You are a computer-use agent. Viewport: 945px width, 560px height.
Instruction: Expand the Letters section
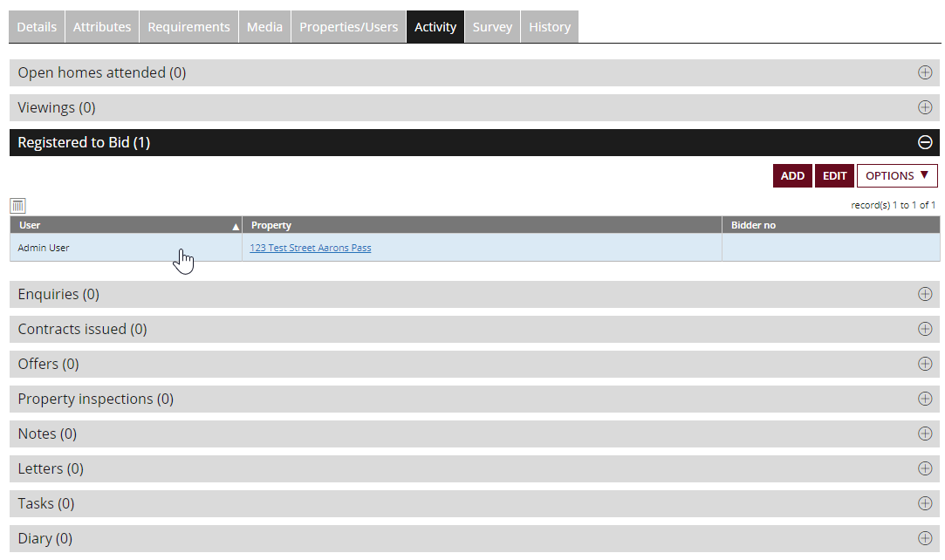pos(925,468)
